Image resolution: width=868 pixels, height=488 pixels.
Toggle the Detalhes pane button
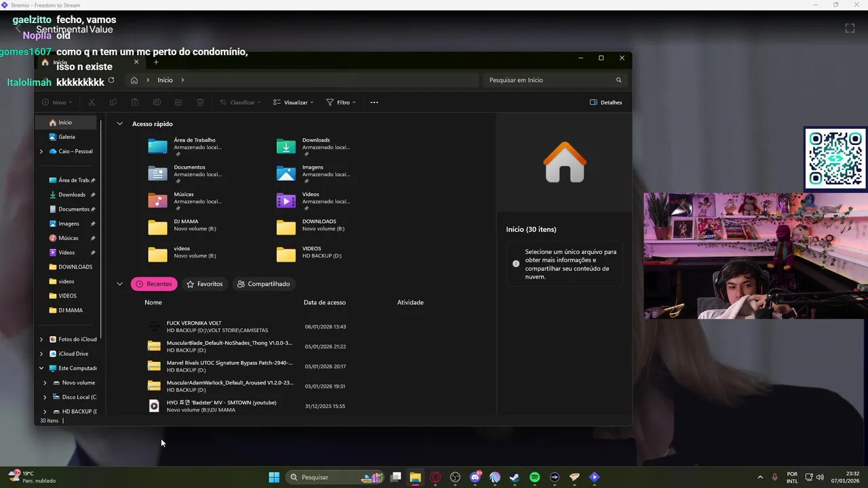coord(606,102)
